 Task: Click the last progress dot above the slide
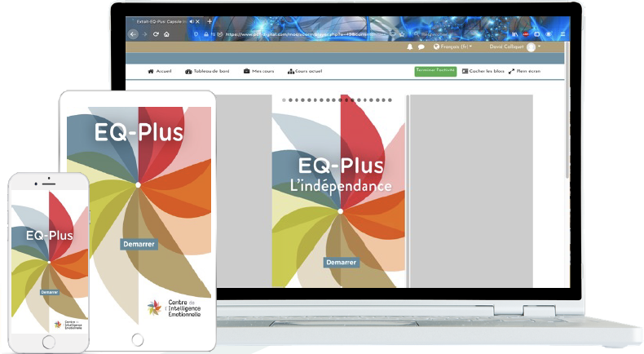390,100
